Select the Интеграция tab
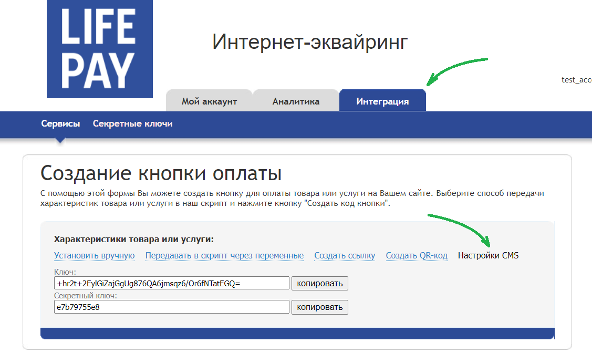This screenshot has width=592, height=364. tap(382, 100)
